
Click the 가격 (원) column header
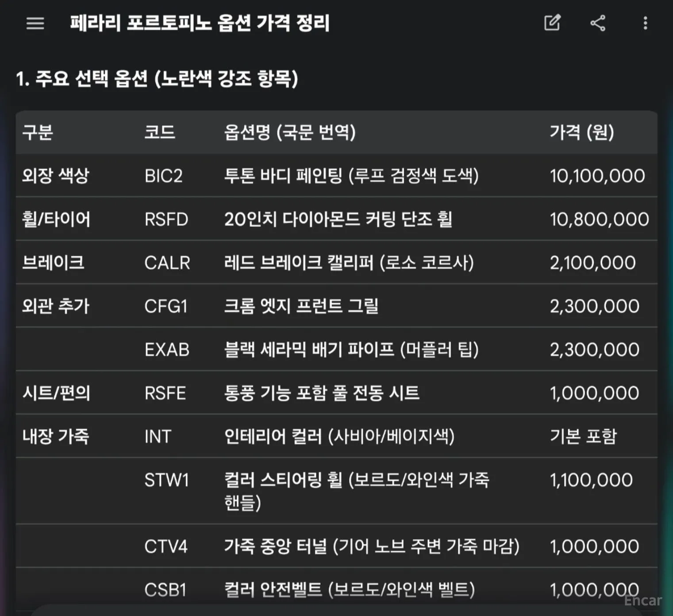click(582, 132)
